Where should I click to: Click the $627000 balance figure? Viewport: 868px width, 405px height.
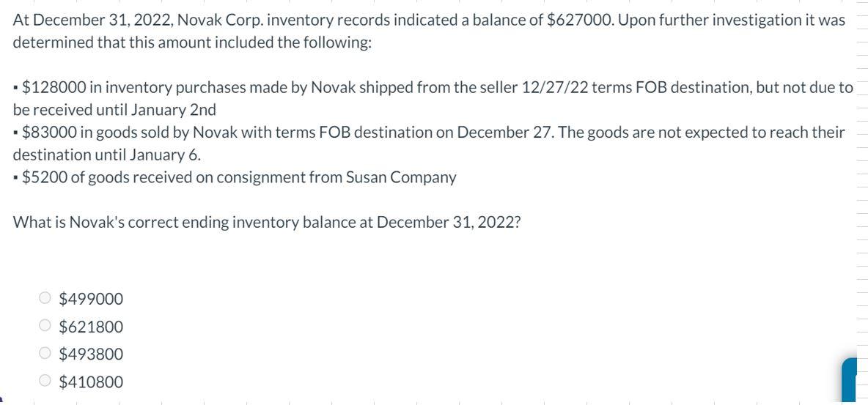pyautogui.click(x=581, y=21)
